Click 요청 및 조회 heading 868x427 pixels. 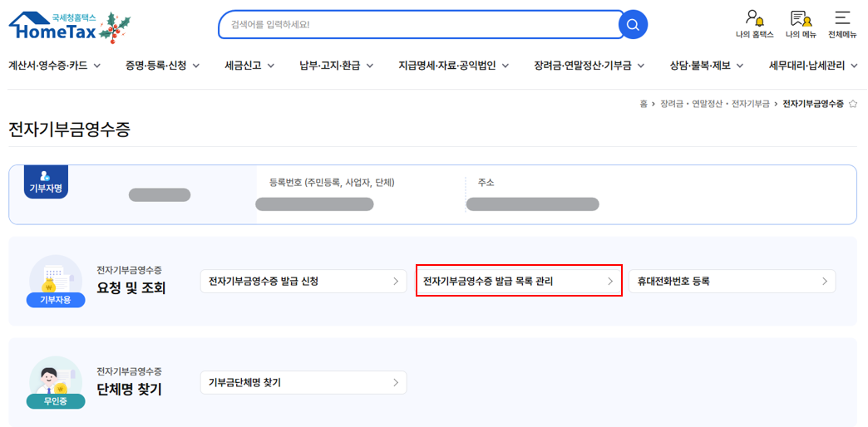tap(131, 289)
